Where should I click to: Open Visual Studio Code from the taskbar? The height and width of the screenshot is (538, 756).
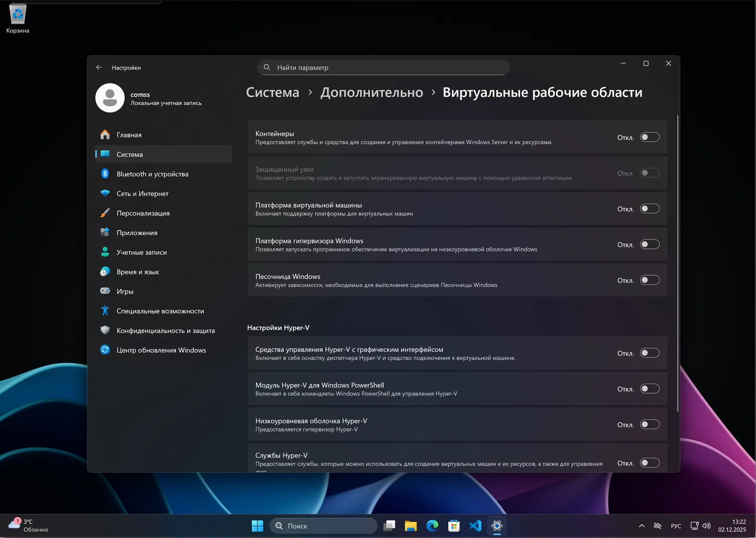(x=475, y=526)
